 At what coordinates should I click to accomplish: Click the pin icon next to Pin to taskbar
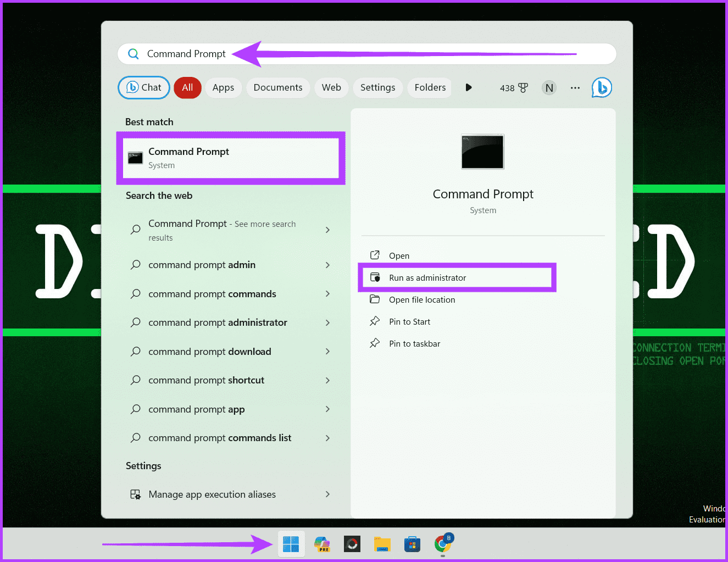(375, 343)
